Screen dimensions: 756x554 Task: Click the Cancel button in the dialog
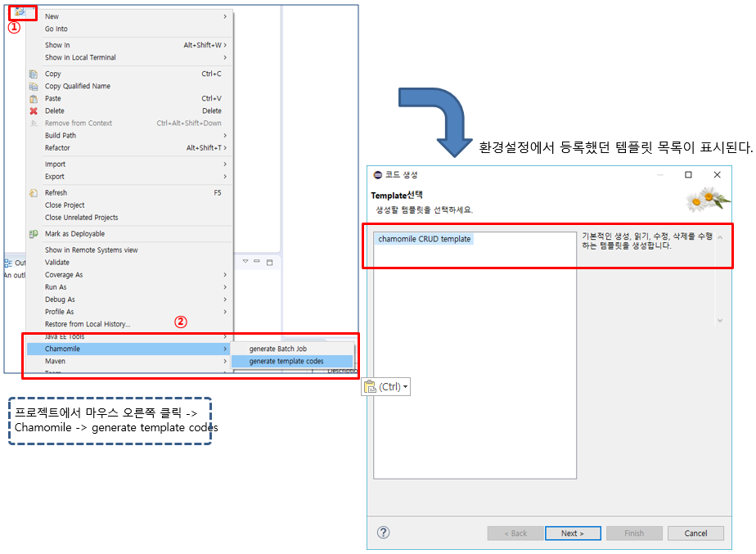[695, 534]
